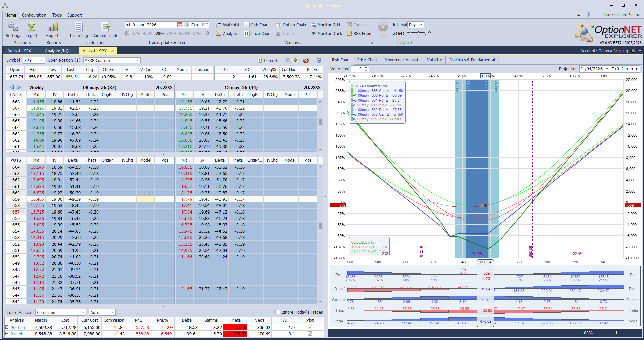This screenshot has height=340, width=644.
Task: Toggle the Plot checkbox for the Model row
Action: 310,333
